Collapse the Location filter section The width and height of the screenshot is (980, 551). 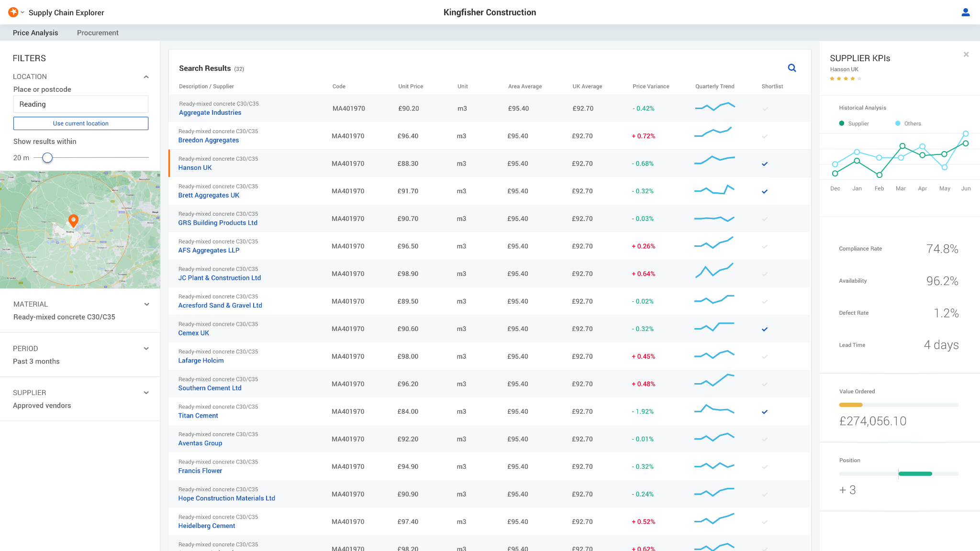pyautogui.click(x=146, y=77)
